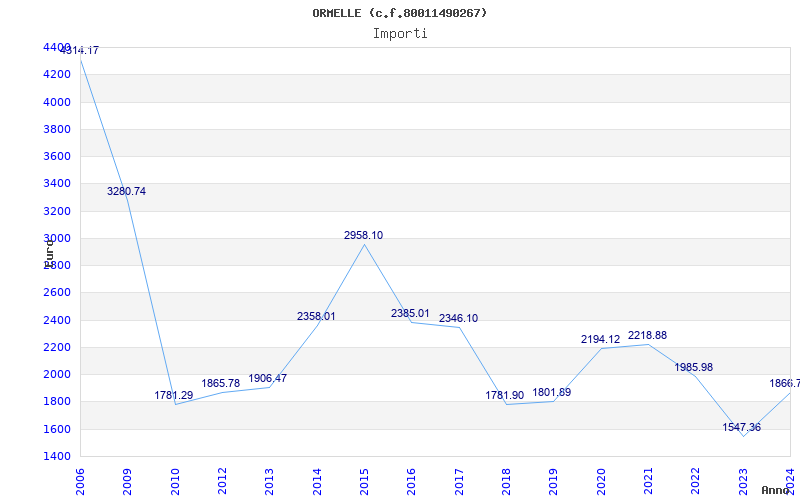Select data label 1985.98
This screenshot has width=800, height=500.
click(694, 367)
